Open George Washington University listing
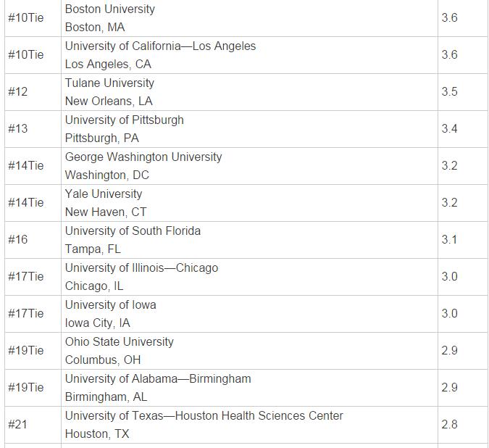489x448 pixels. point(143,157)
